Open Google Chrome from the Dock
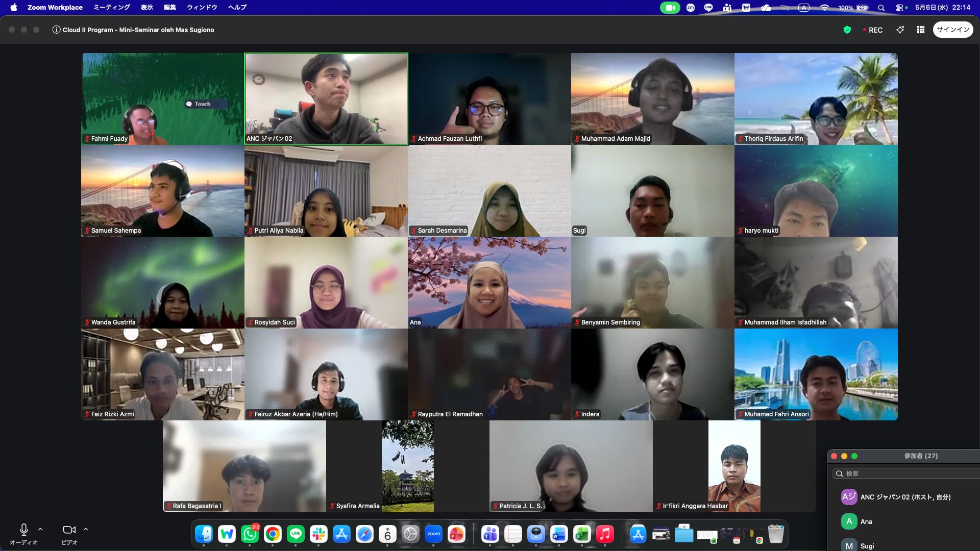This screenshot has height=551, width=980. (x=273, y=534)
